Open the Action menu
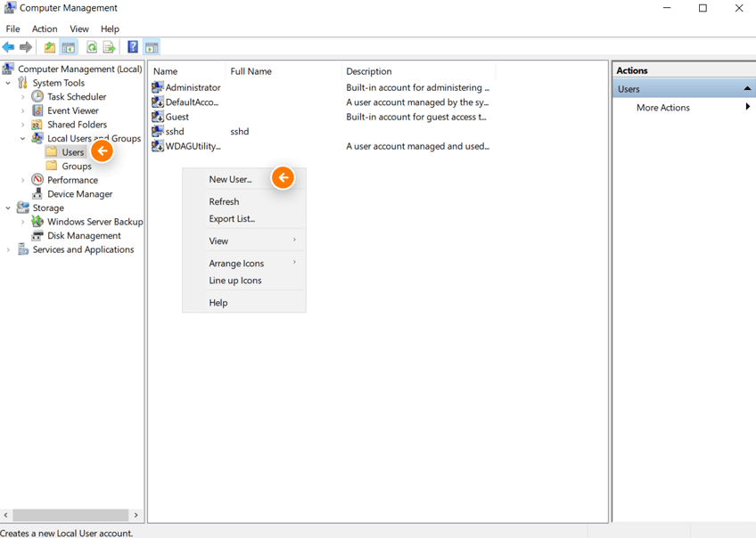 tap(44, 29)
